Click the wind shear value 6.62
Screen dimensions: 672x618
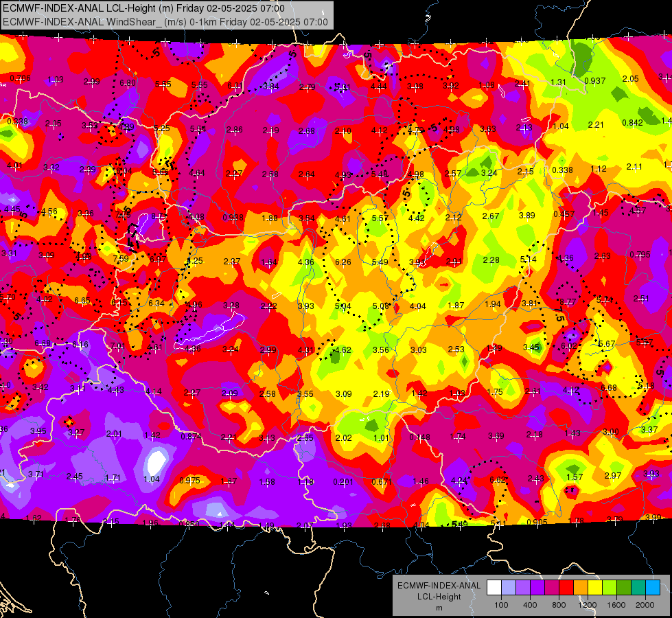click(x=498, y=480)
